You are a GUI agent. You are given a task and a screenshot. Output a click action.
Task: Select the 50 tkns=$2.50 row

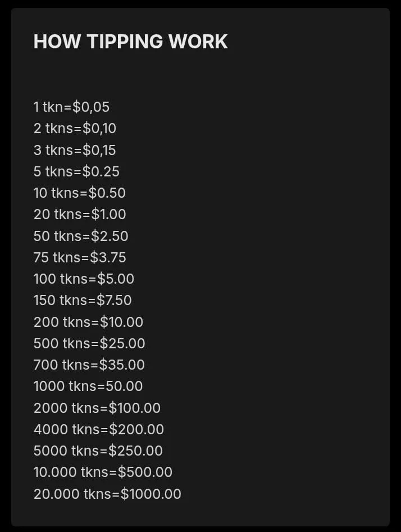click(81, 236)
